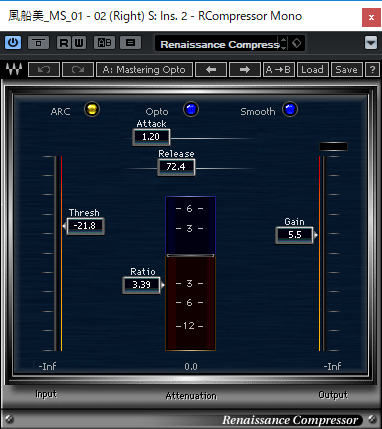Viewport: 382px width, 429px height.
Task: Click the input -Inf peak readout
Action: [47, 366]
